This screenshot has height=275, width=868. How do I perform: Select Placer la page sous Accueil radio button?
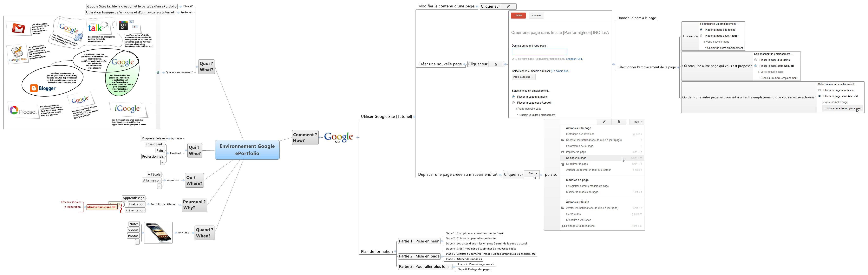514,103
